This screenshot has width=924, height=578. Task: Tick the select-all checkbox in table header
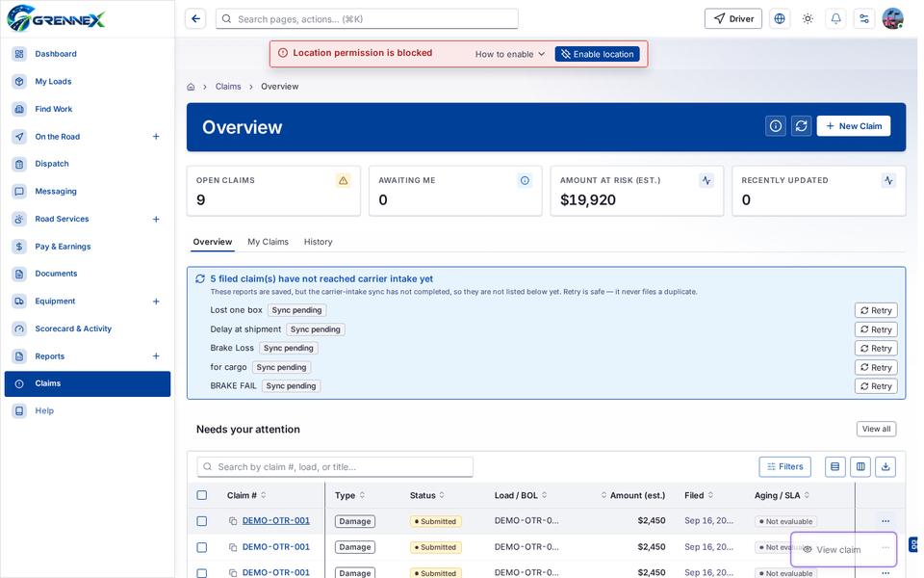tap(201, 495)
